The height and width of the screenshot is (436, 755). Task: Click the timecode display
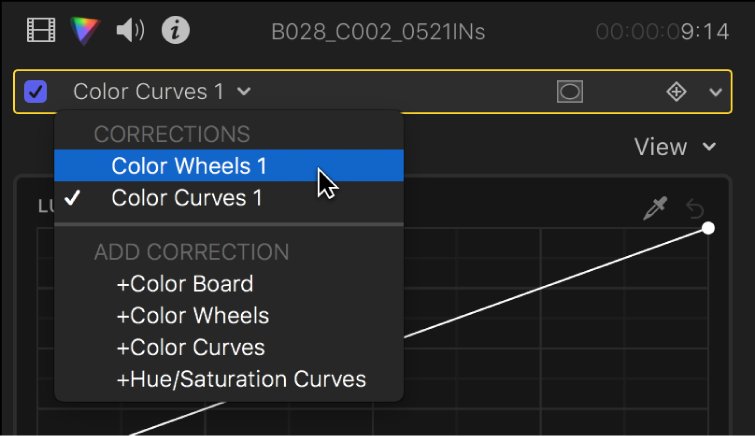pyautogui.click(x=662, y=32)
